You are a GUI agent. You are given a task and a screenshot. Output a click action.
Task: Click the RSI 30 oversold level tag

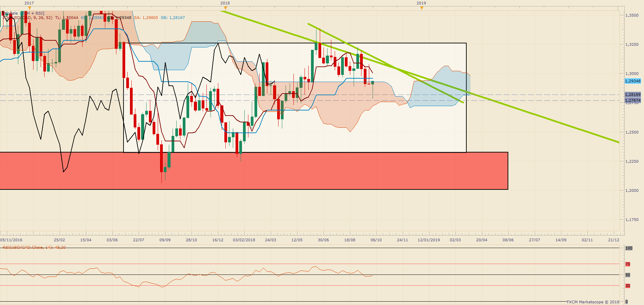click(628, 286)
